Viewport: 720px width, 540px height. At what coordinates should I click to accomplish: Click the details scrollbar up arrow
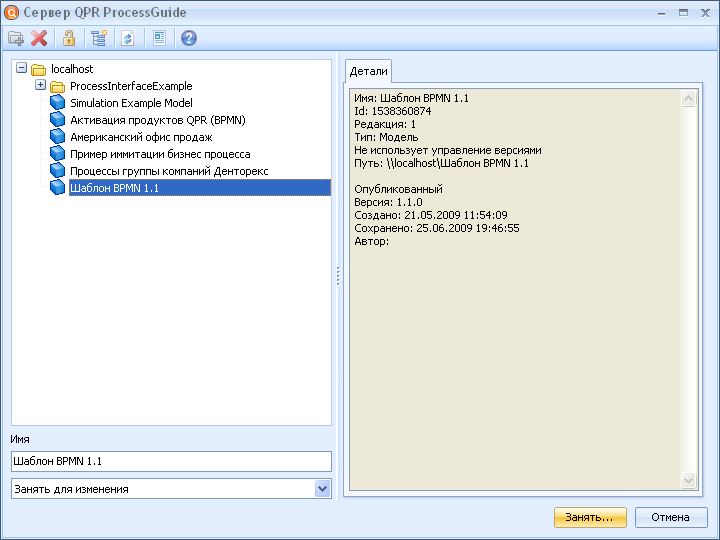tap(688, 98)
